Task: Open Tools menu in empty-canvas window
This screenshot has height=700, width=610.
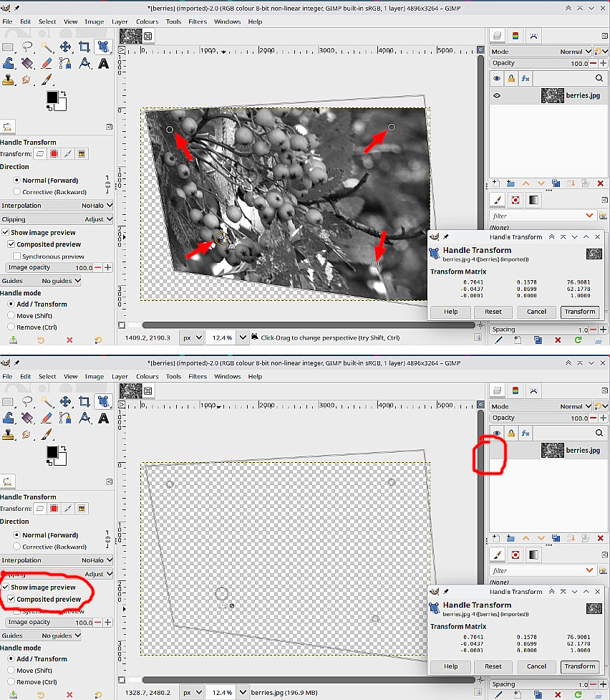Action: click(x=173, y=376)
